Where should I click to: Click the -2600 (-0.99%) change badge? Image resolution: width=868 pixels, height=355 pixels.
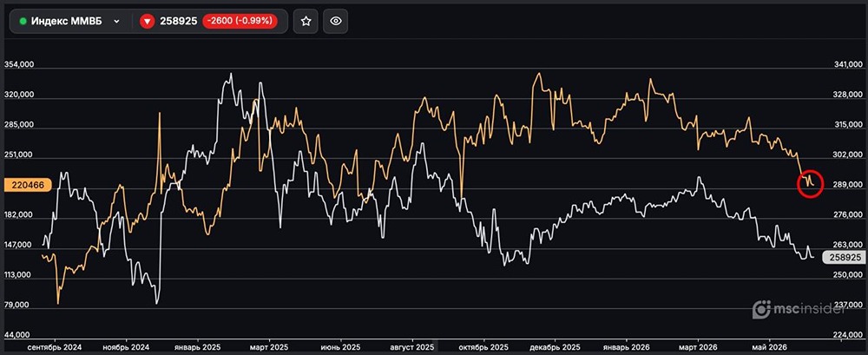tap(240, 21)
